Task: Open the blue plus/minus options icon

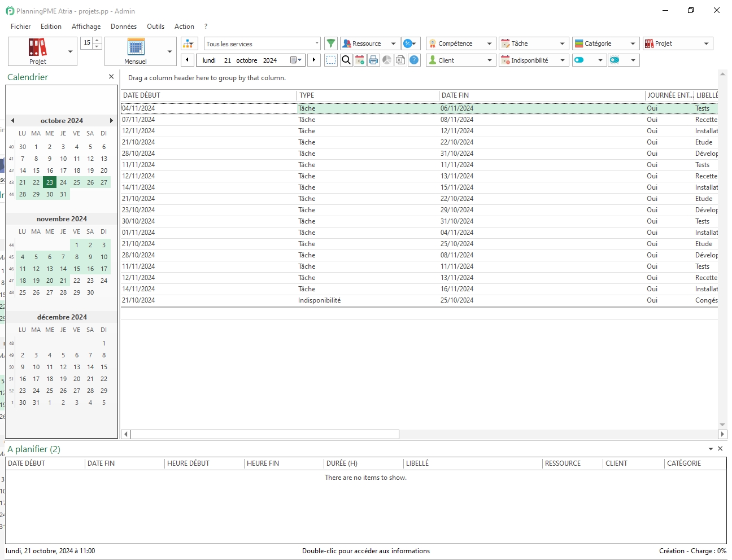Action: pyautogui.click(x=411, y=43)
